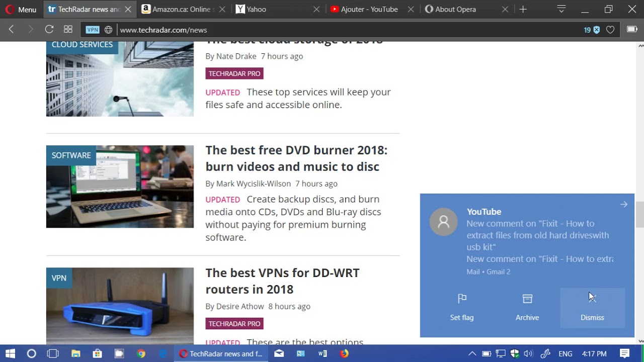
Task: Reload the current page
Action: [x=49, y=30]
